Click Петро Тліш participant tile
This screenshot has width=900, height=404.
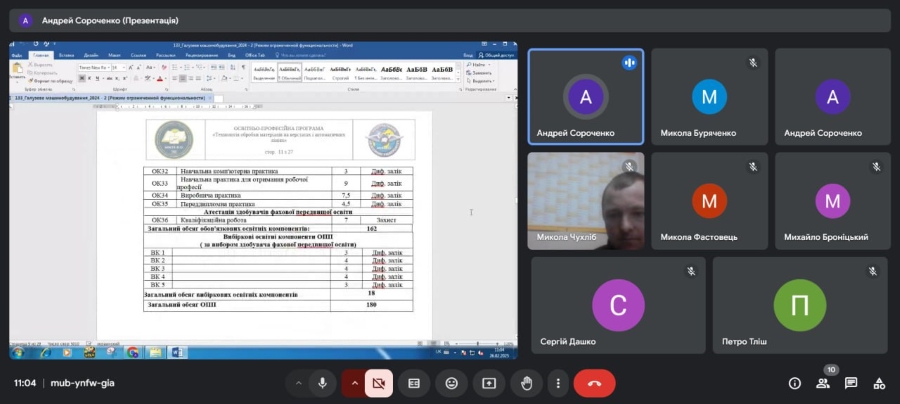[x=799, y=305]
